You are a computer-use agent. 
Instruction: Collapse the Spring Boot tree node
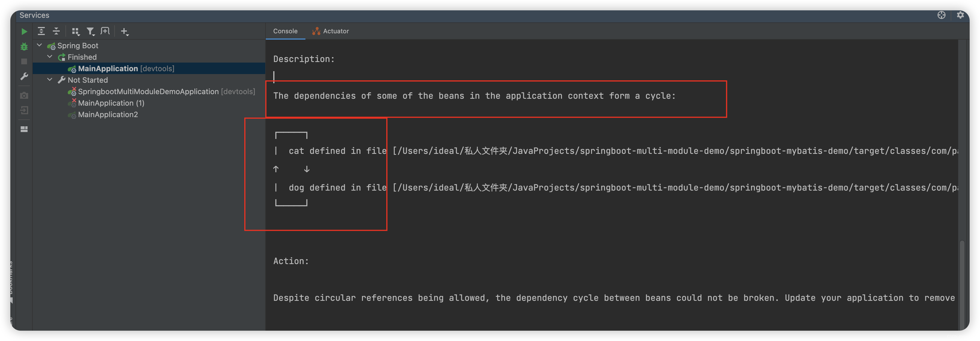pyautogui.click(x=39, y=45)
